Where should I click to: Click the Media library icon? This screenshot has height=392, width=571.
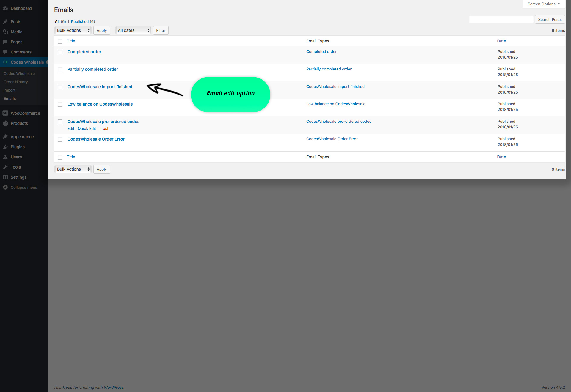[5, 32]
